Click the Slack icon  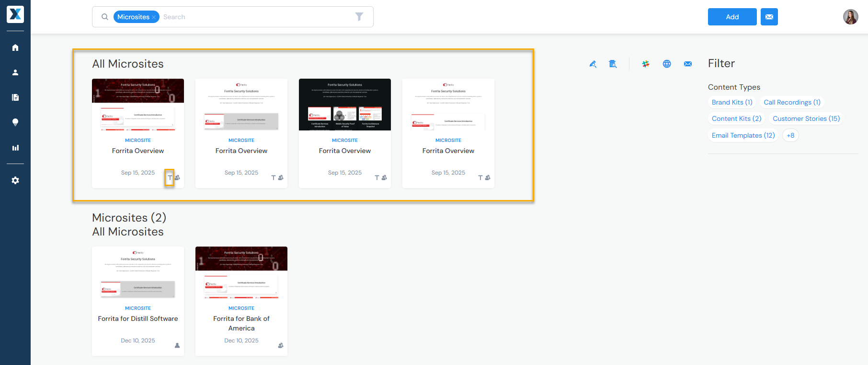click(646, 64)
